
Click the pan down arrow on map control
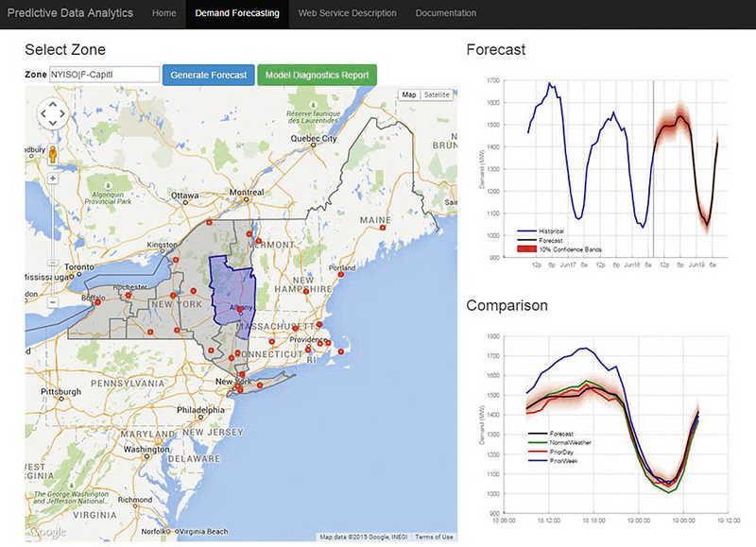point(53,124)
